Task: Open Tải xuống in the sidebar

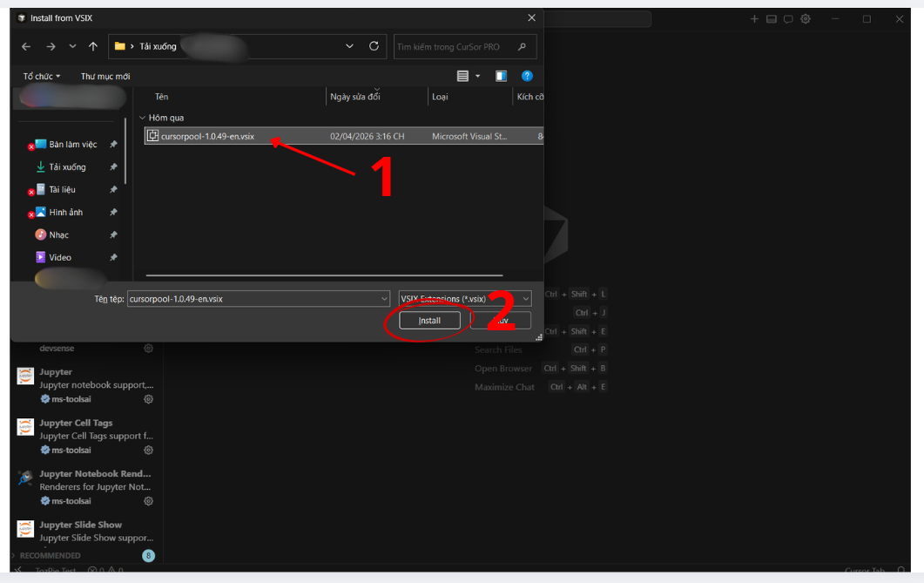Action: click(x=67, y=166)
